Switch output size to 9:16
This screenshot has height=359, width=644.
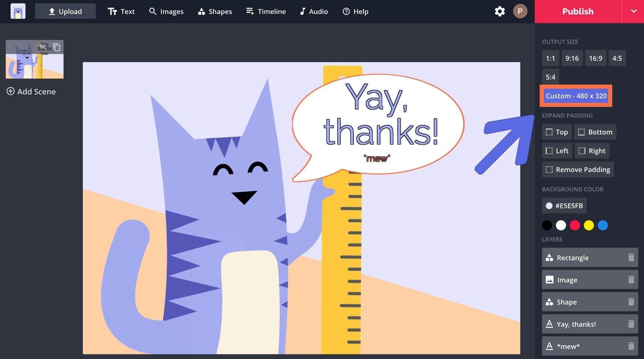[x=572, y=58]
